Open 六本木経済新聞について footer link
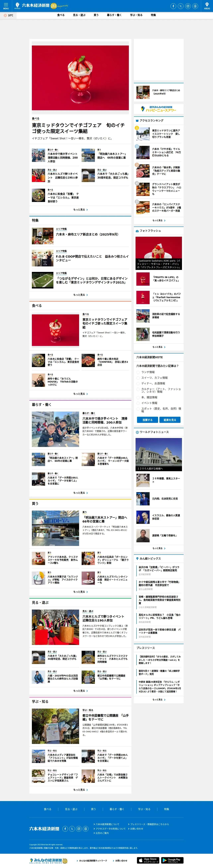Viewport: 213px width, 868px height. pyautogui.click(x=106, y=824)
